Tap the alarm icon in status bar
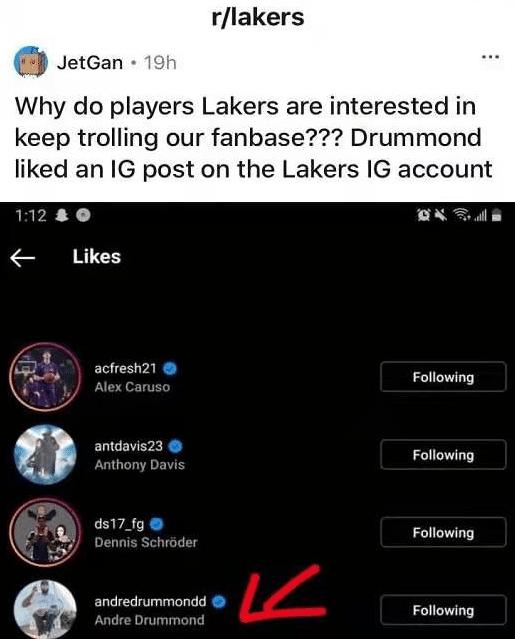The height and width of the screenshot is (639, 515). point(424,215)
